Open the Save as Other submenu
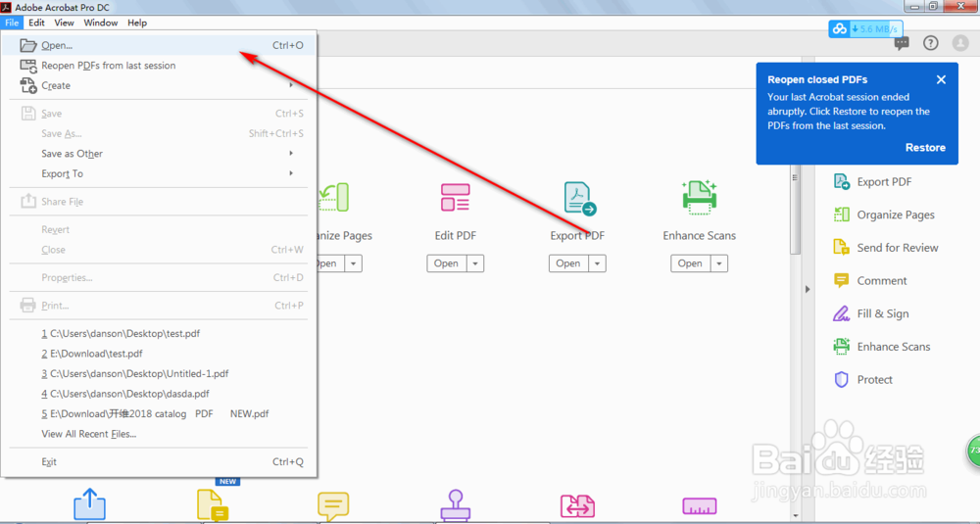980x524 pixels. point(159,154)
